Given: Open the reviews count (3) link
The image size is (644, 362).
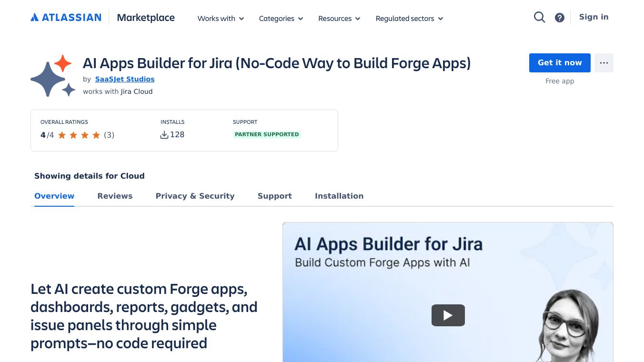Looking at the screenshot, I should [109, 135].
